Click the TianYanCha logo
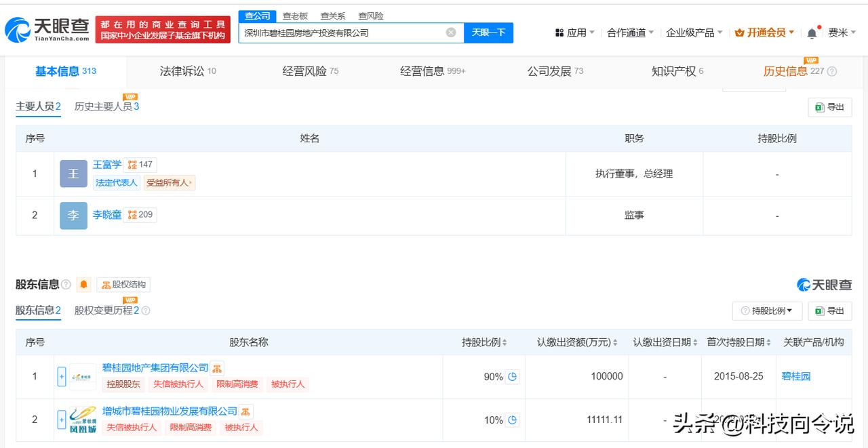 click(47, 29)
